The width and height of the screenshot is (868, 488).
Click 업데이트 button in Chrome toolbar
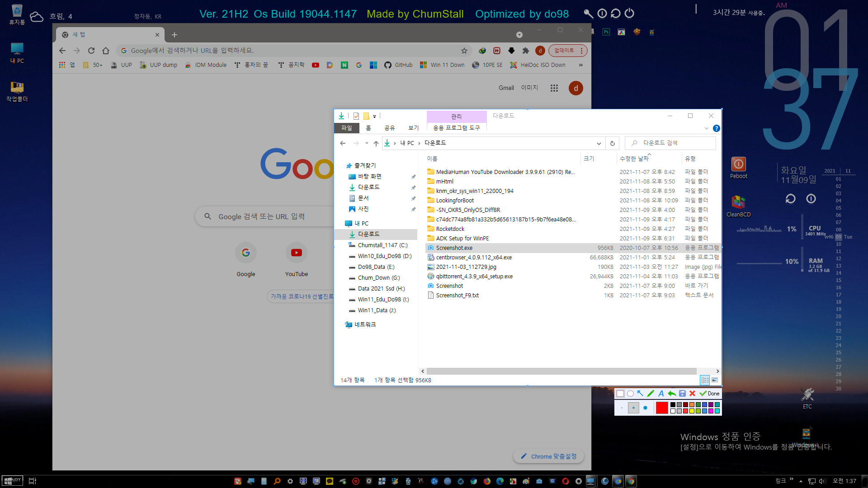click(x=563, y=50)
